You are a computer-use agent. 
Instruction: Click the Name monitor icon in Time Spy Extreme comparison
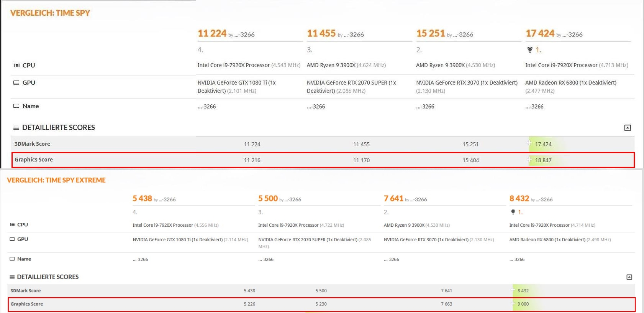click(x=12, y=259)
